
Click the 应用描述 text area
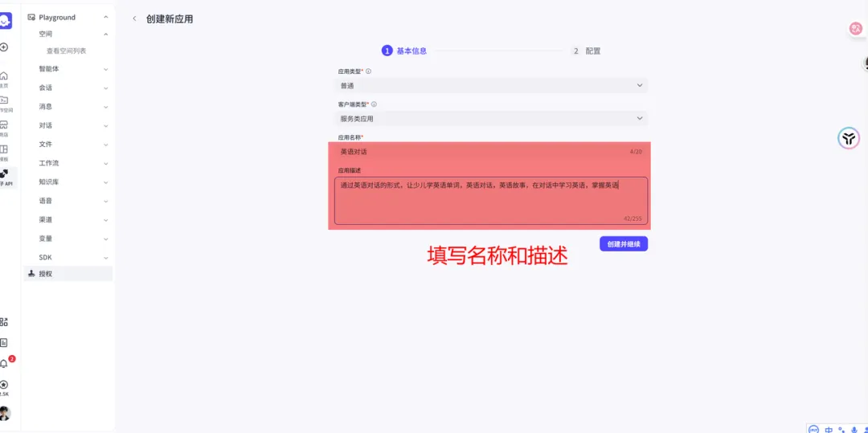tap(491, 201)
